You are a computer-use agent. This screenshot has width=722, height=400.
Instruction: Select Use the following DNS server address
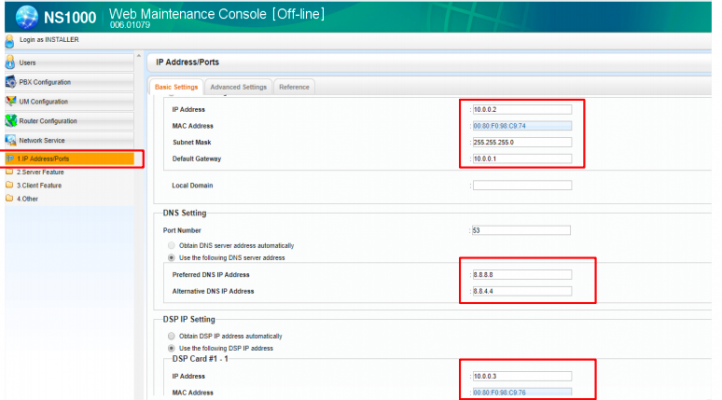[x=172, y=257]
